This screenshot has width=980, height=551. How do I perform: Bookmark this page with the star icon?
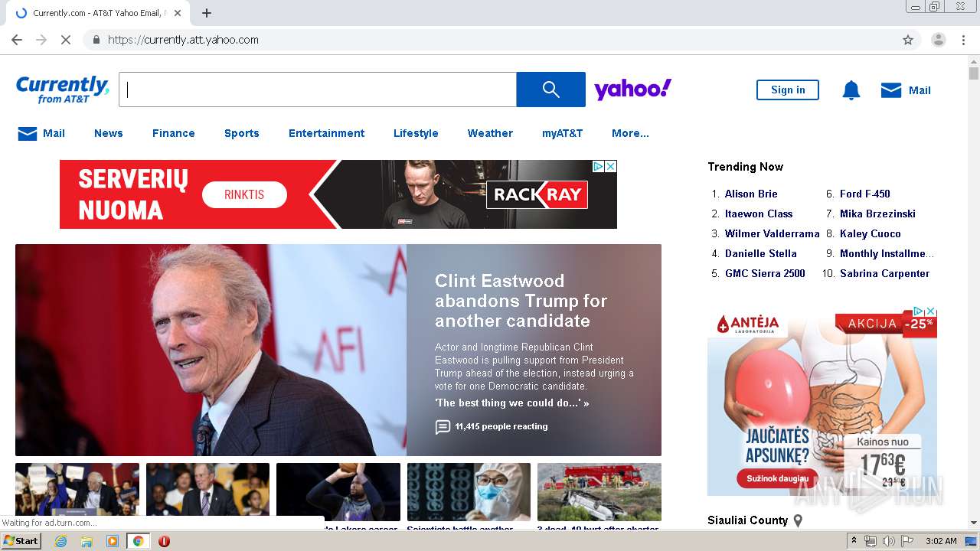click(x=908, y=40)
